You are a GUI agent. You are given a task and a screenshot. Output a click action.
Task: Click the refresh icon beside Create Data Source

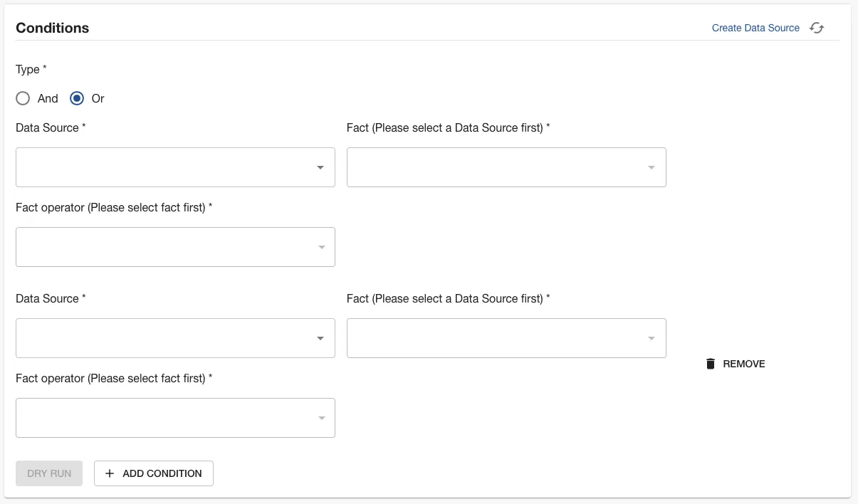pyautogui.click(x=817, y=28)
